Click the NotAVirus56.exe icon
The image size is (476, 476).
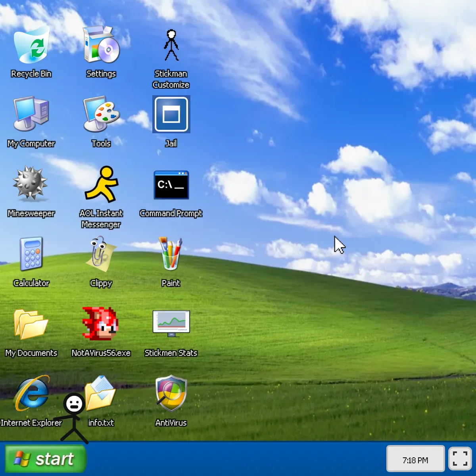[x=100, y=324]
